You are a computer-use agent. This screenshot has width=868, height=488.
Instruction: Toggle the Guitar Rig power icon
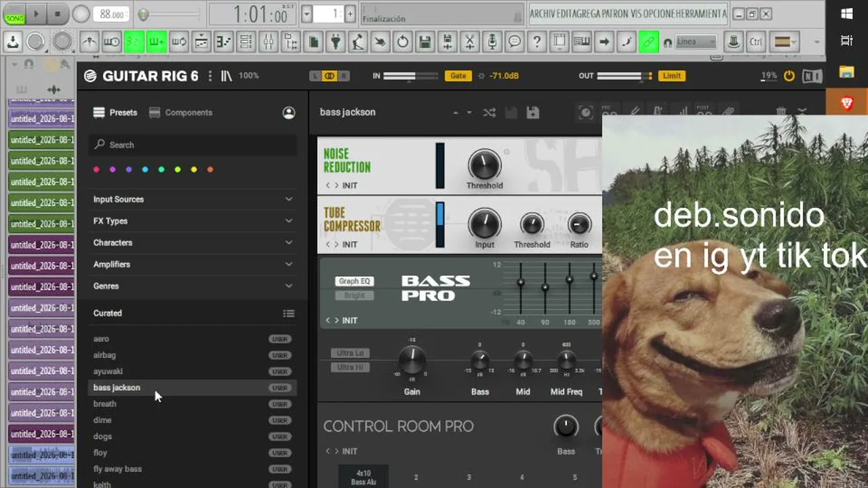pyautogui.click(x=789, y=76)
